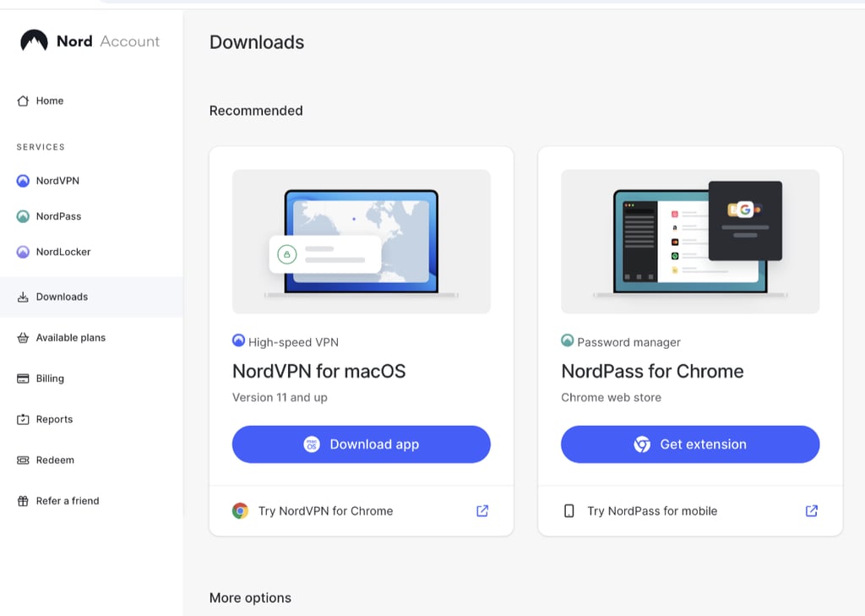
Task: Click the NordVPN for macOS title
Action: 318,372
